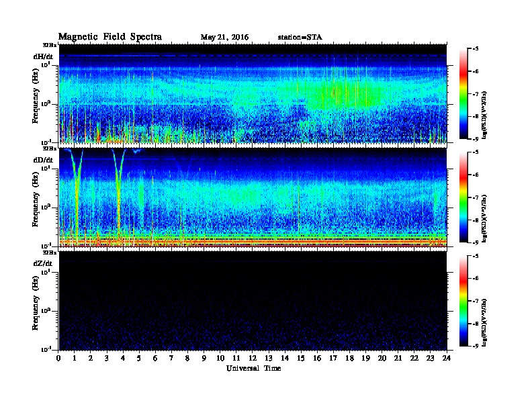This screenshot has height=411, width=532.
Task: Click the log(PSD) axis title beside dD/dt color bar
Action: click(x=485, y=218)
